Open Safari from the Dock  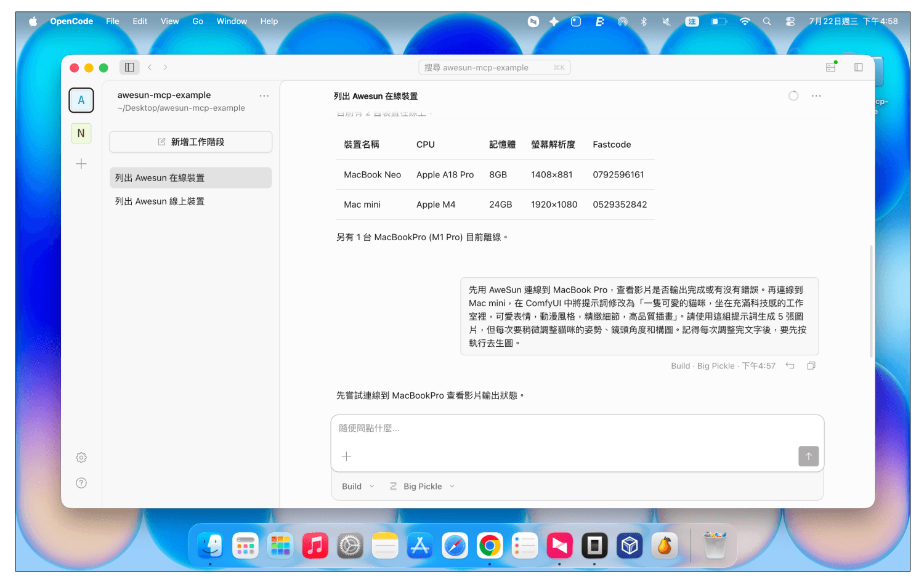(x=455, y=546)
